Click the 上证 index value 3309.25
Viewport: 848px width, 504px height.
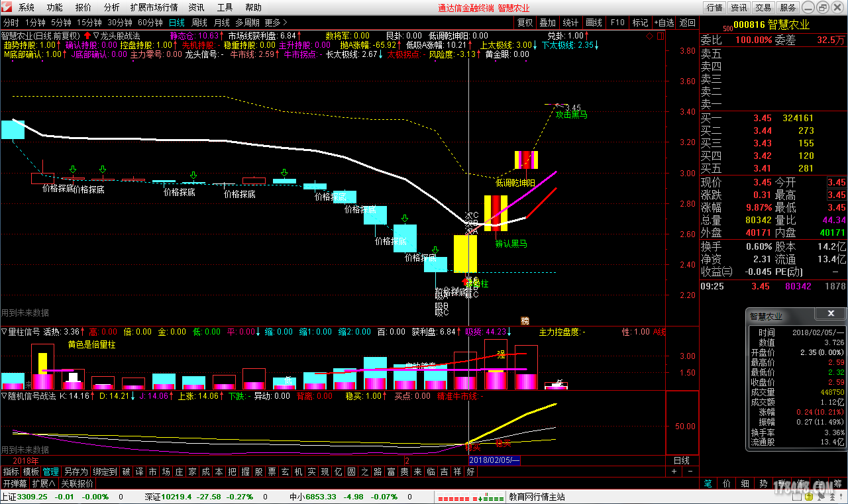coord(32,497)
